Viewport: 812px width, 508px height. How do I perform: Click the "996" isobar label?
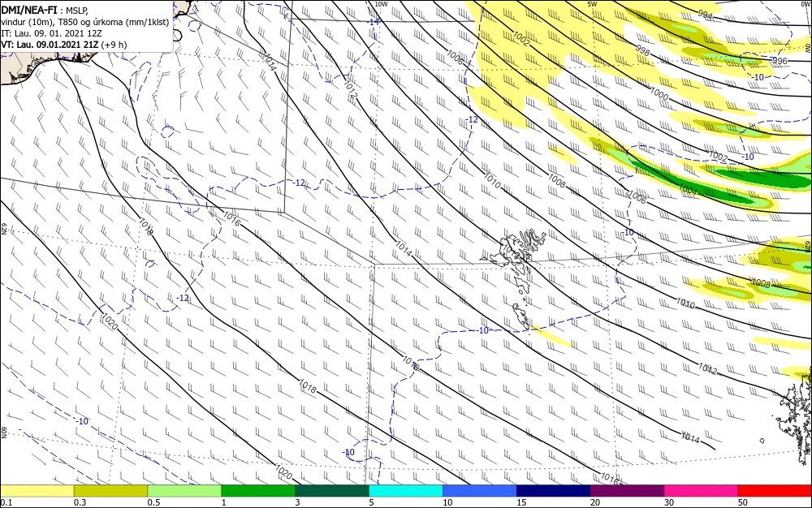[x=780, y=61]
